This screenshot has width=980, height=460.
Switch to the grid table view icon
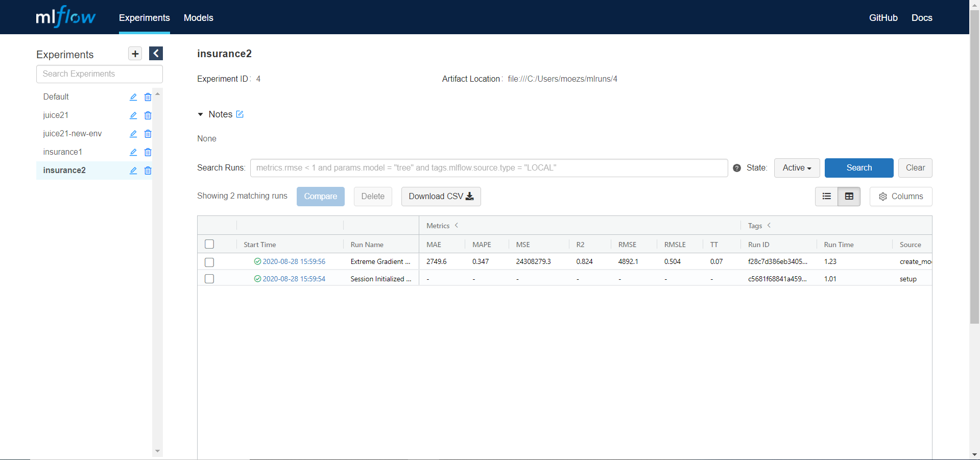(x=849, y=197)
